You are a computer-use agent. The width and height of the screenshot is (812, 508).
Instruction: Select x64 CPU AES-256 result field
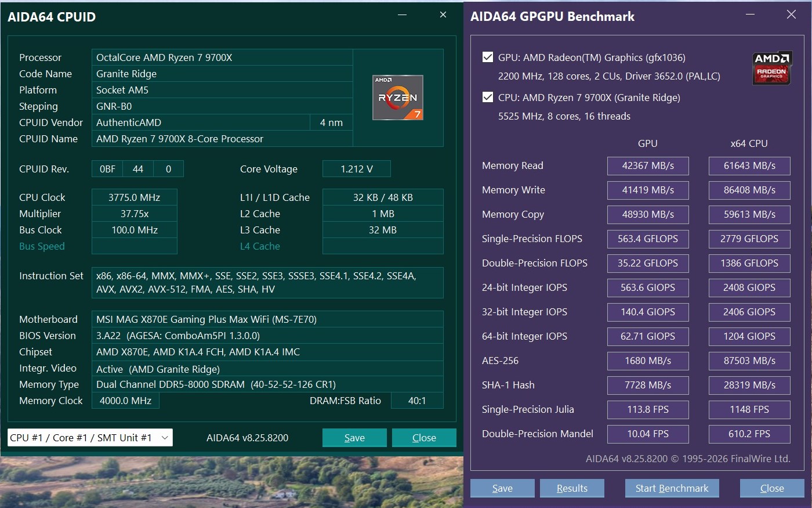pos(749,361)
